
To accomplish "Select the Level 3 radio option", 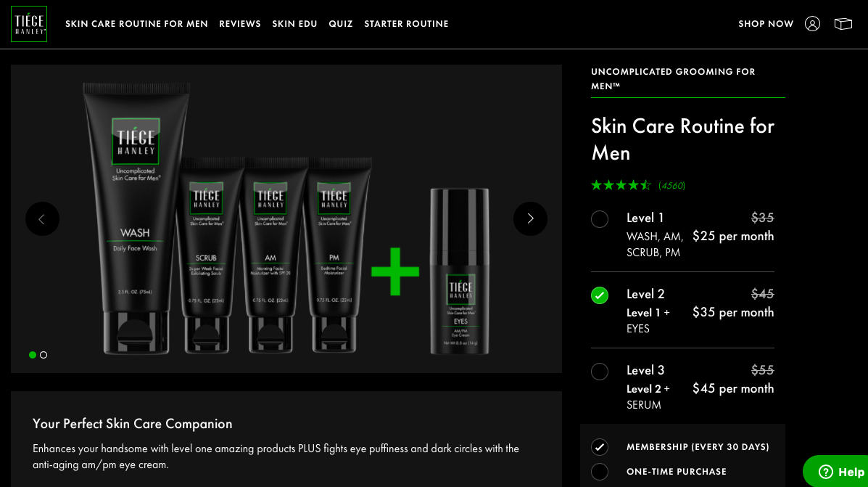I will (x=600, y=371).
